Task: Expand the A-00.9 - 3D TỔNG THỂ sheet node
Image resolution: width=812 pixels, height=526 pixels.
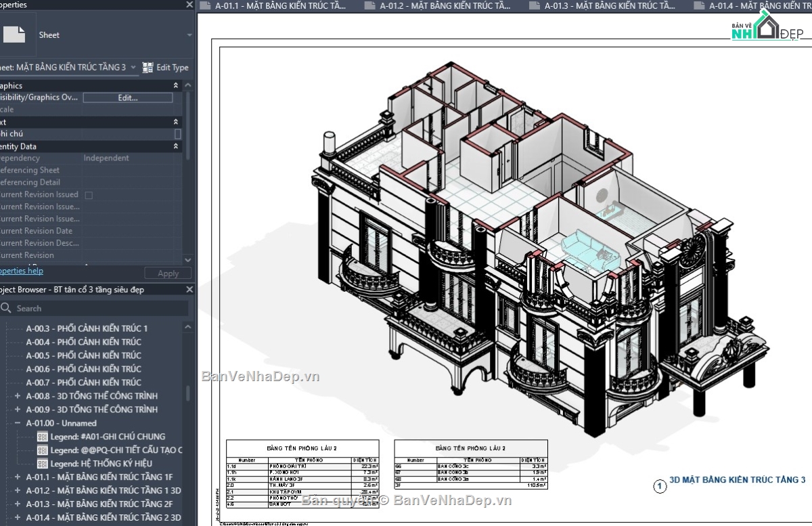Action: 18,410
